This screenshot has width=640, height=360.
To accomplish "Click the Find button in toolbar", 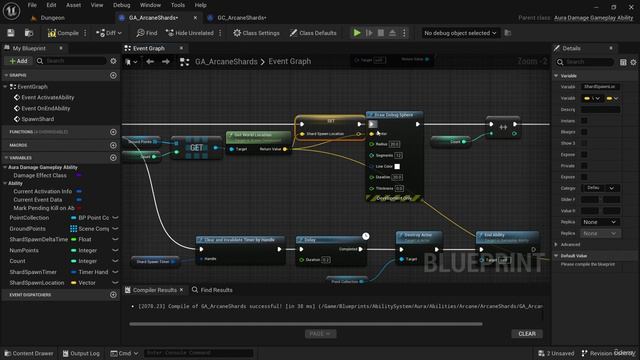I will (x=147, y=33).
